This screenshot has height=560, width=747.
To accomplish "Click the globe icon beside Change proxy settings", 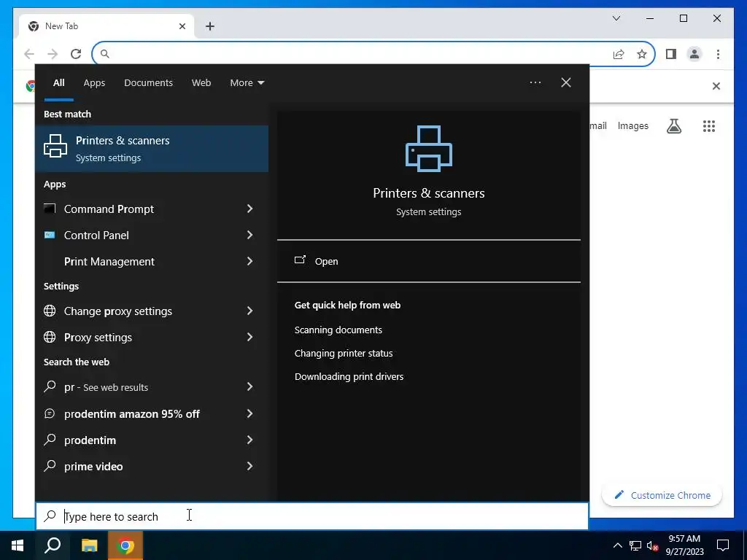I will pyautogui.click(x=50, y=311).
